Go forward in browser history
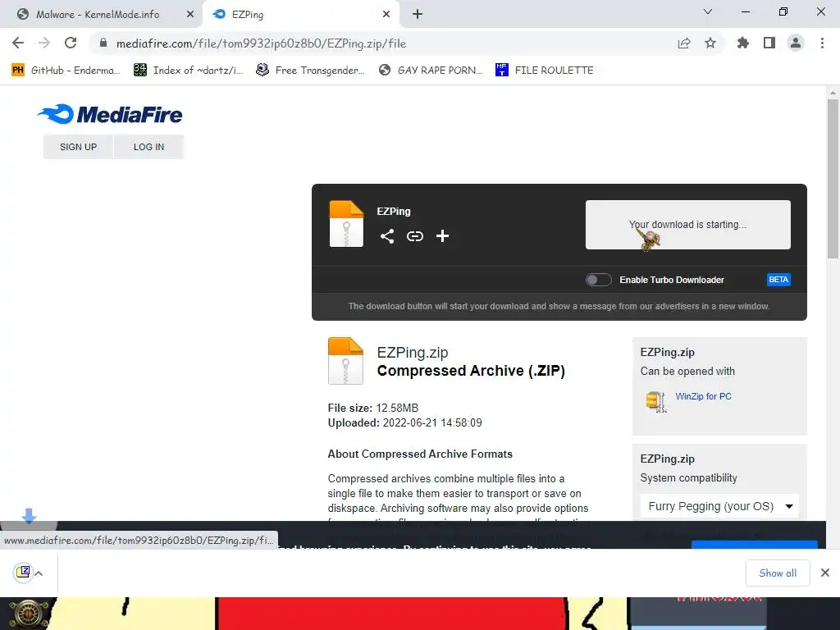Image resolution: width=840 pixels, height=630 pixels. (x=44, y=43)
